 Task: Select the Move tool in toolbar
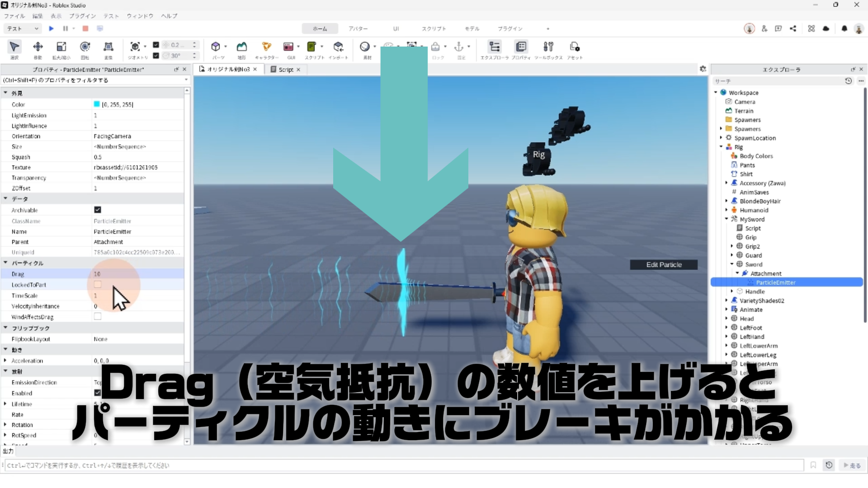coord(38,47)
